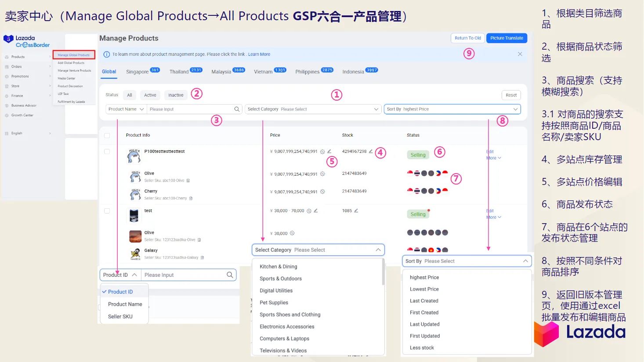Viewport: 644px width, 362px height.
Task: Select Add Global Products from the Products menu
Action: click(x=70, y=62)
